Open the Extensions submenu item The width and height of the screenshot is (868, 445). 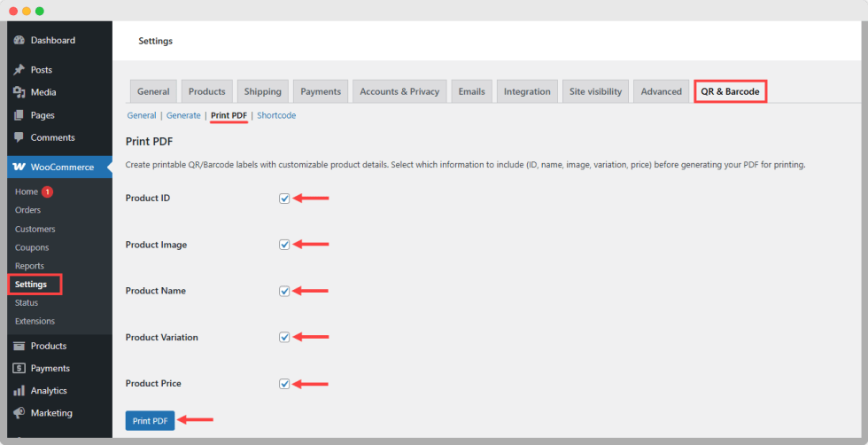click(x=35, y=322)
